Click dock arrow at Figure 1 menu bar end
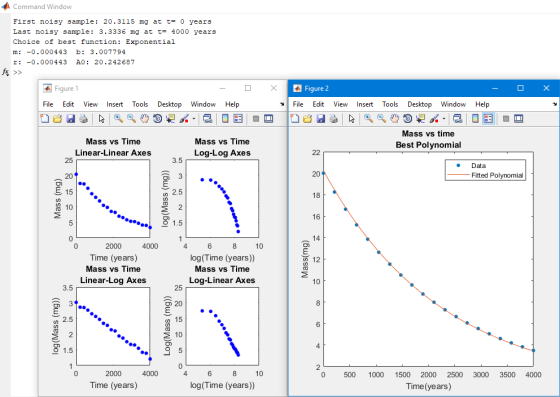This screenshot has height=397, width=560. pyautogui.click(x=282, y=104)
